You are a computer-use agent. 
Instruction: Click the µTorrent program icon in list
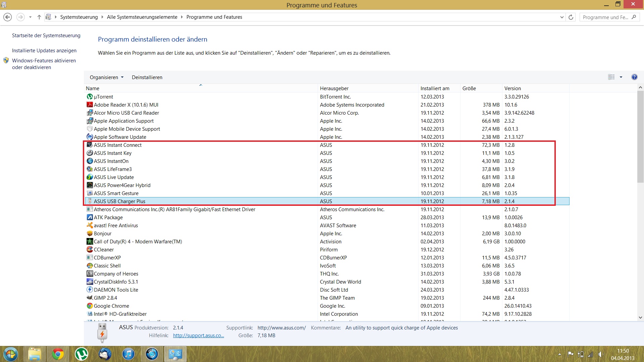coord(90,97)
